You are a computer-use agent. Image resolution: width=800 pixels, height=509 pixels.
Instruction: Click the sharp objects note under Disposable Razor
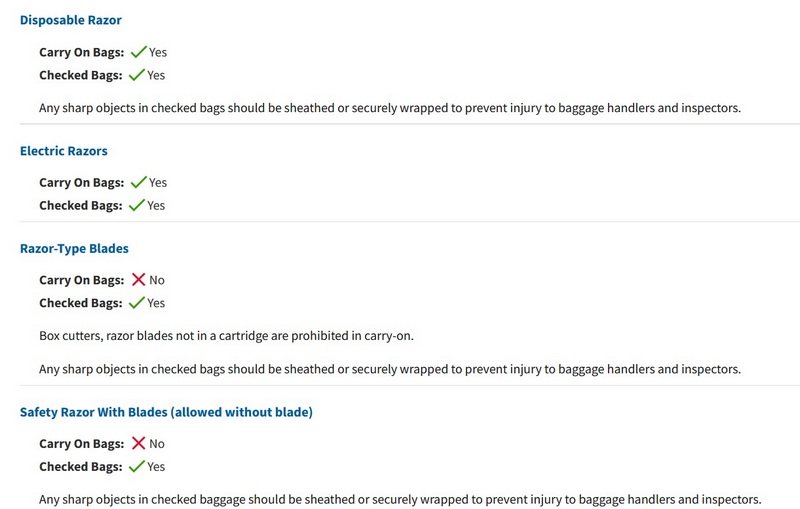click(390, 108)
